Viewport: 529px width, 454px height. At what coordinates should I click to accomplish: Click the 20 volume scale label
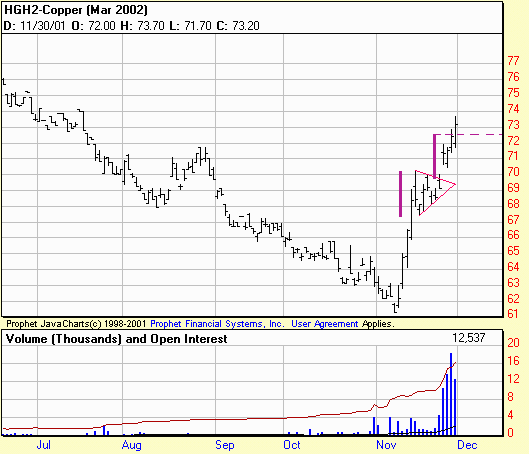(513, 343)
